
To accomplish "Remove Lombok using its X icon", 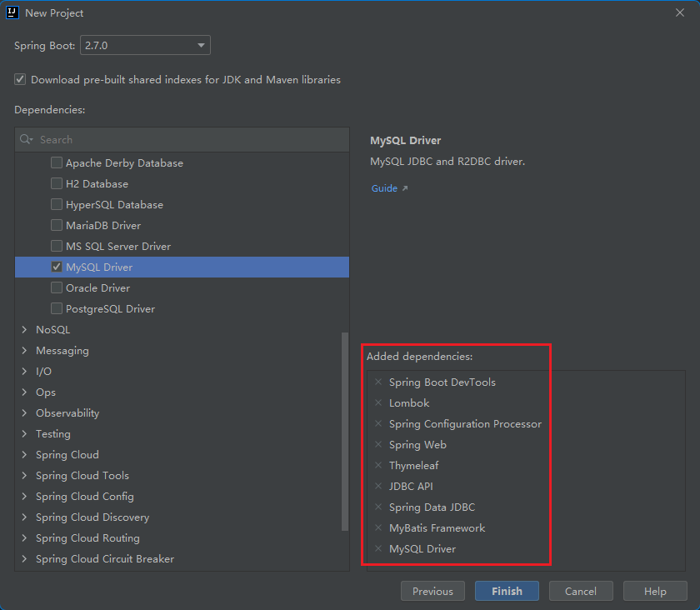I will coord(378,403).
